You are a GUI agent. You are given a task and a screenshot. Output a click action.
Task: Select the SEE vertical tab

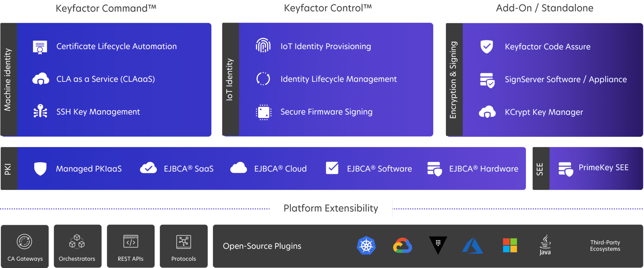(x=541, y=168)
